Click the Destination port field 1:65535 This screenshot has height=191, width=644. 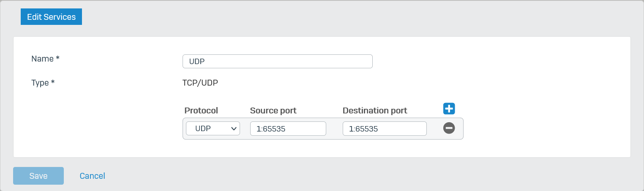385,129
